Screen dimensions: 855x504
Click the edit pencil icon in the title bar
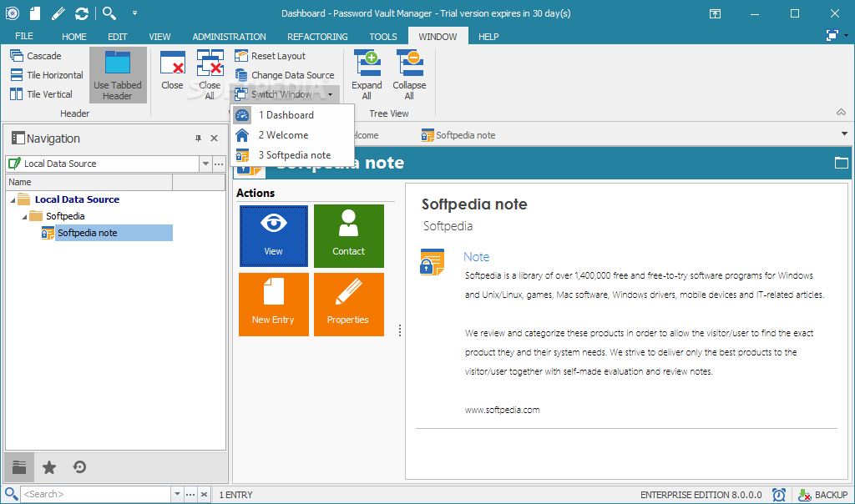[x=58, y=13]
